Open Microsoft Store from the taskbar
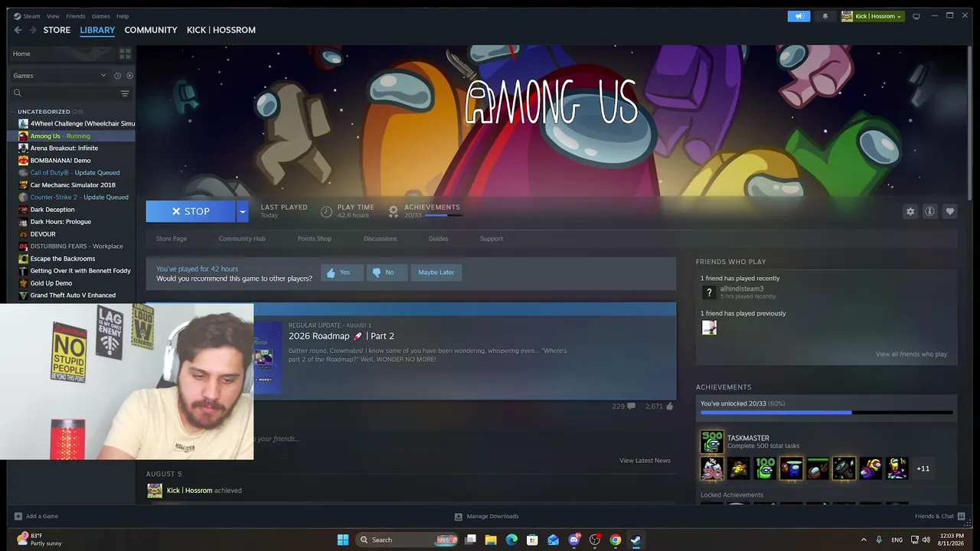980x551 pixels. 532,540
